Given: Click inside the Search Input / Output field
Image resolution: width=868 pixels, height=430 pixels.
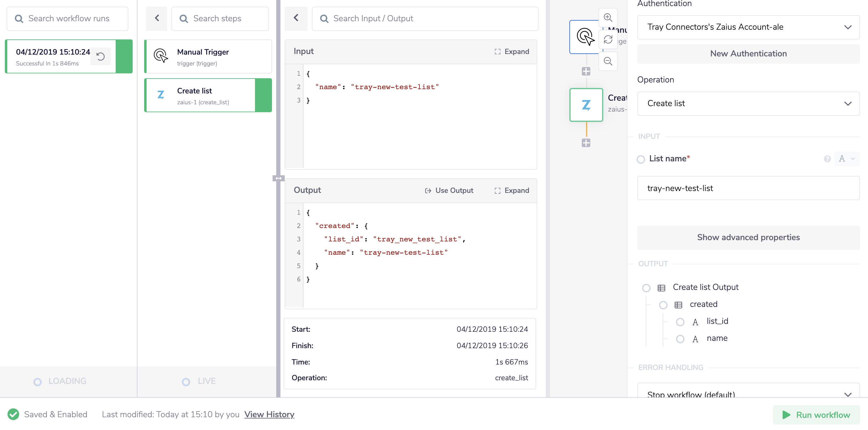Looking at the screenshot, I should pyautogui.click(x=425, y=18).
